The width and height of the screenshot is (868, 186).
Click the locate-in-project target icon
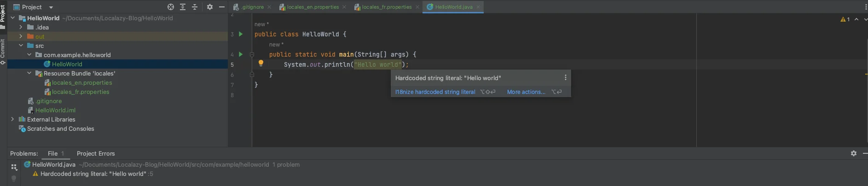(x=171, y=7)
